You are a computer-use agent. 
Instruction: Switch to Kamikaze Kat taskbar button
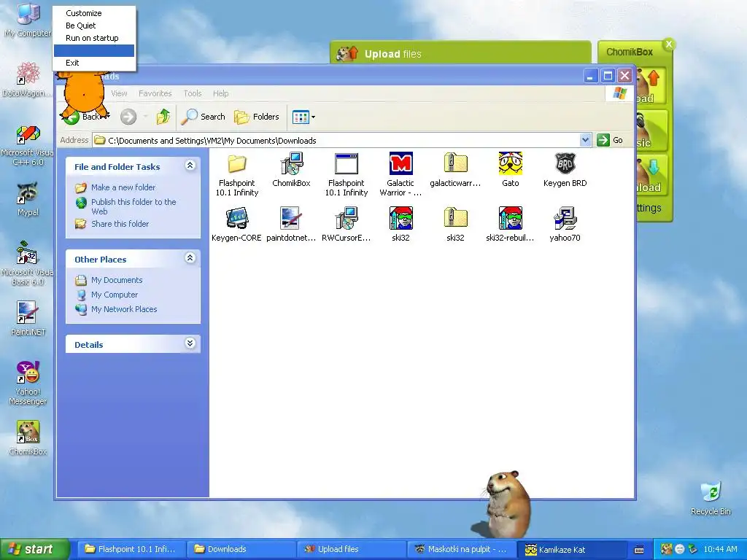570,549
